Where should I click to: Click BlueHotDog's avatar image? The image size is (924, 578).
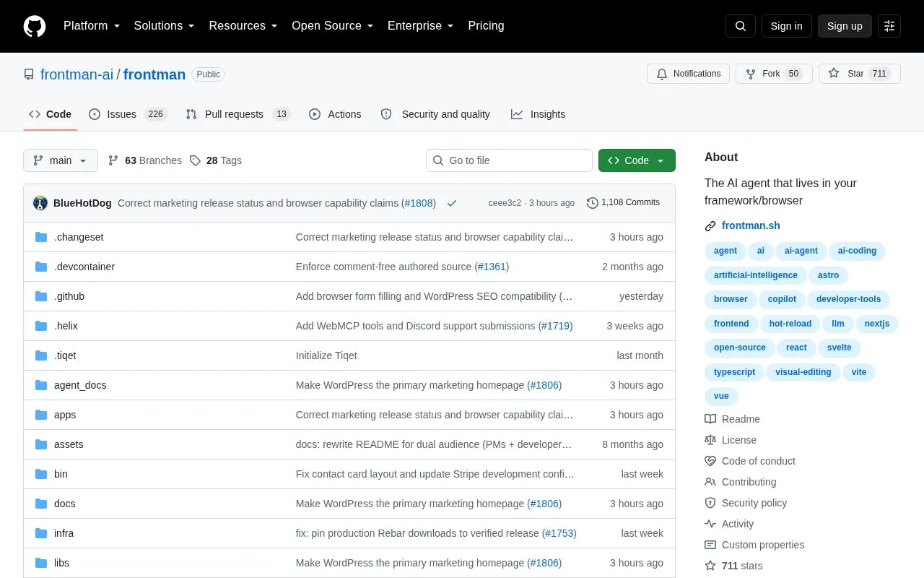[x=40, y=203]
